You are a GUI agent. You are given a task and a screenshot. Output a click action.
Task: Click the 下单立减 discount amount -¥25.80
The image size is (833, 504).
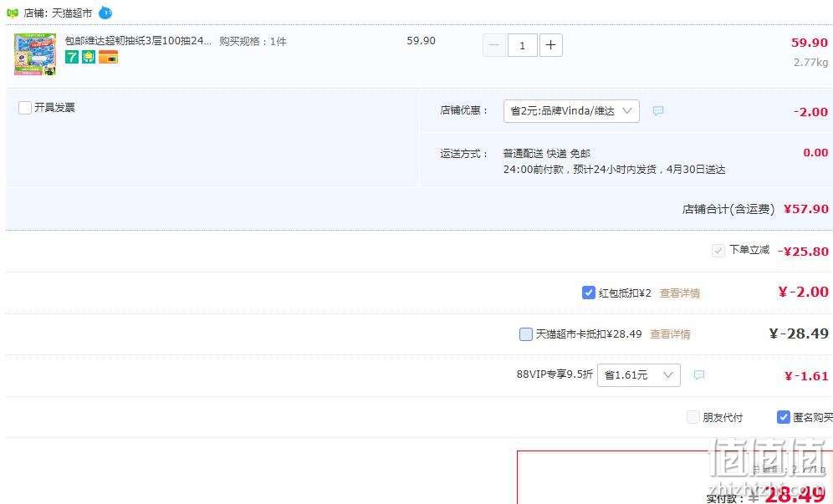coord(803,252)
